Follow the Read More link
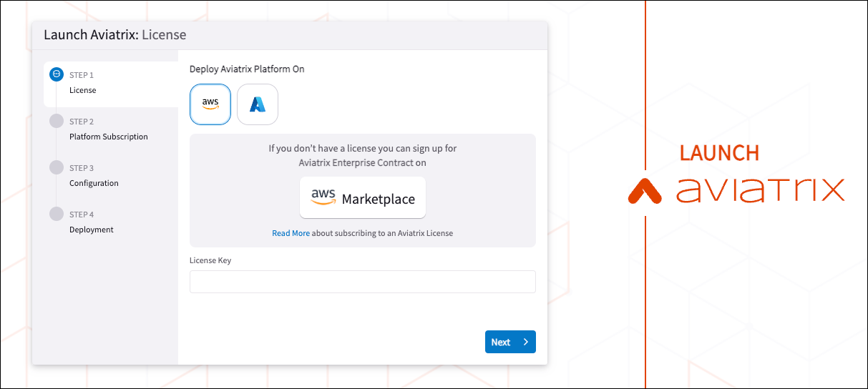Image resolution: width=868 pixels, height=389 pixels. 291,233
